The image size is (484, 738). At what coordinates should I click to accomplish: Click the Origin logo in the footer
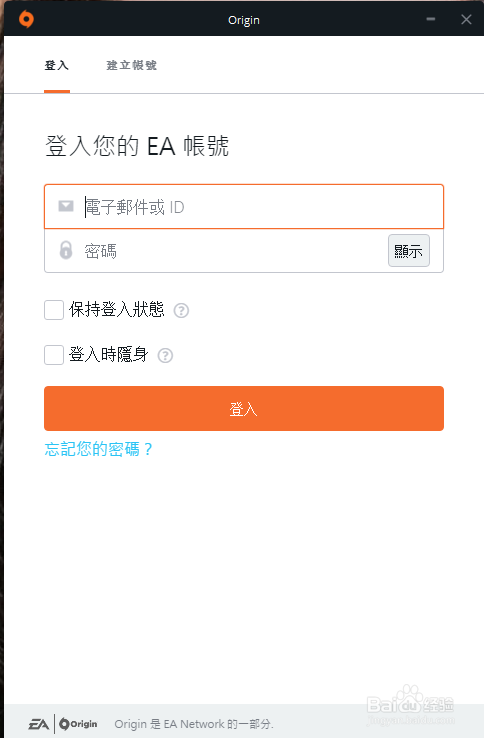79,724
